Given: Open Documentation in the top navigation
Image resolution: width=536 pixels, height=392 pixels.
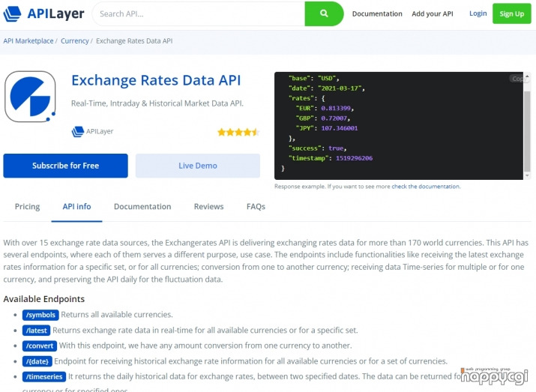Looking at the screenshot, I should coord(377,13).
